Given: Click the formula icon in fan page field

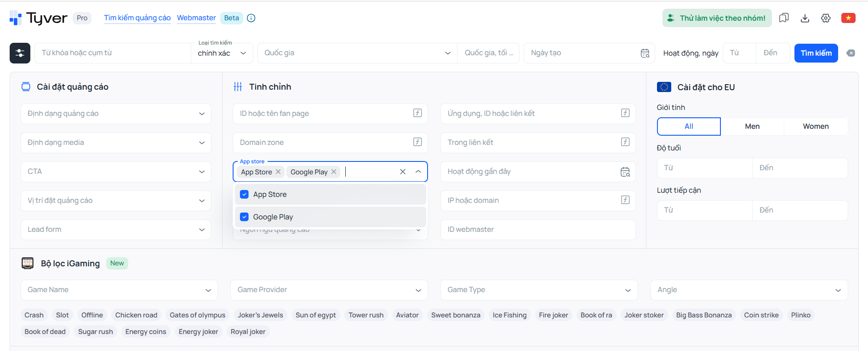Looking at the screenshot, I should point(417,113).
